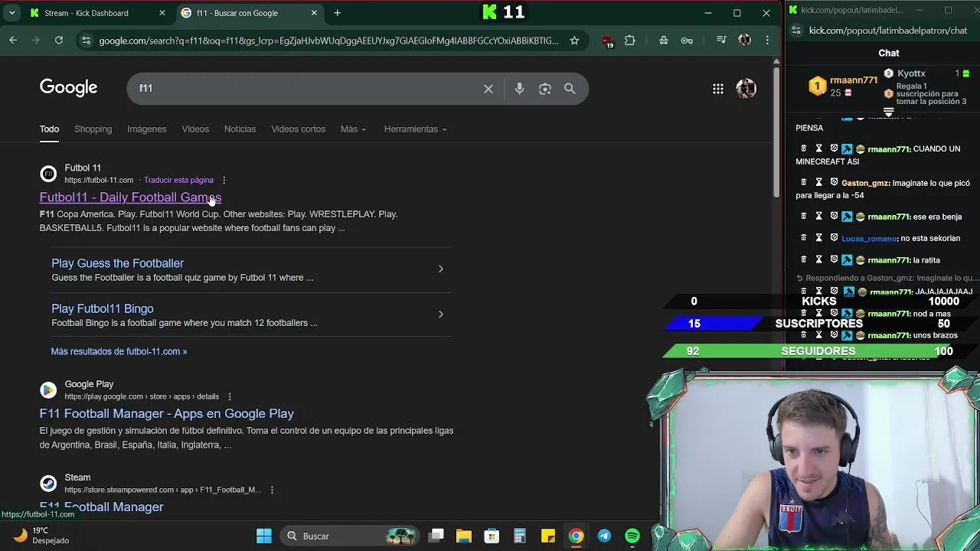Screen dimensions: 980x551
Task: Switch to the Shopping tab
Action: click(x=93, y=129)
